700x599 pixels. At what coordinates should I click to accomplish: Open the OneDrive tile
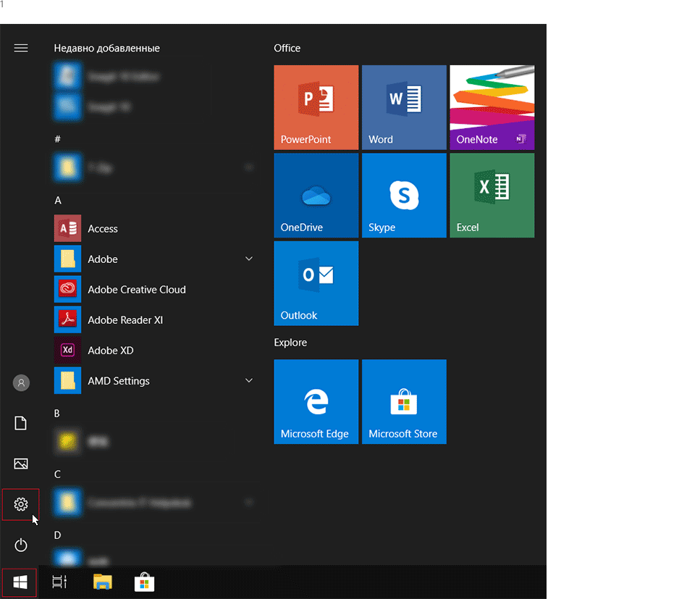pyautogui.click(x=316, y=195)
